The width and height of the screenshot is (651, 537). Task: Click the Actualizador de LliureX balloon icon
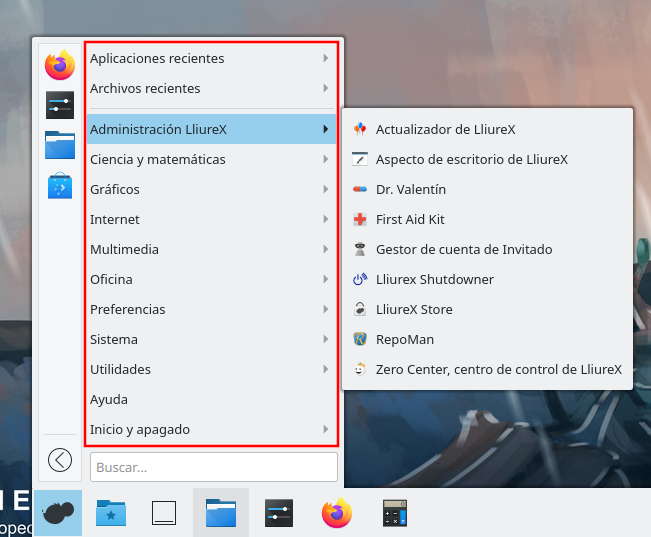tap(360, 129)
